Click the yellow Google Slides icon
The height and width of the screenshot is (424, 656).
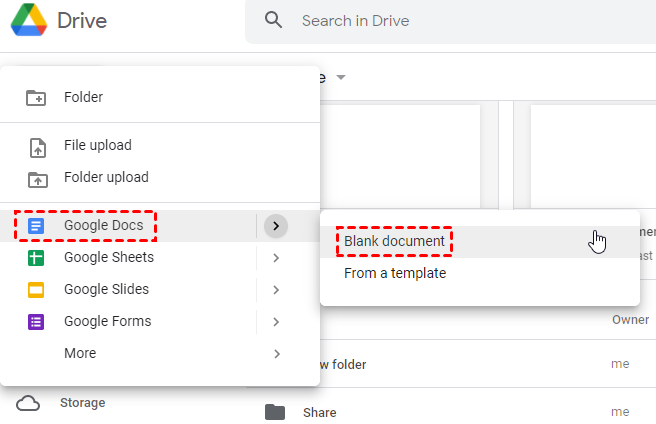pyautogui.click(x=36, y=290)
